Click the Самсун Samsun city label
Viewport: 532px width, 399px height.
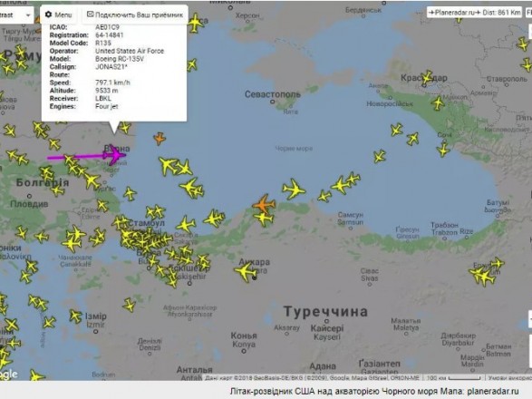(351, 219)
